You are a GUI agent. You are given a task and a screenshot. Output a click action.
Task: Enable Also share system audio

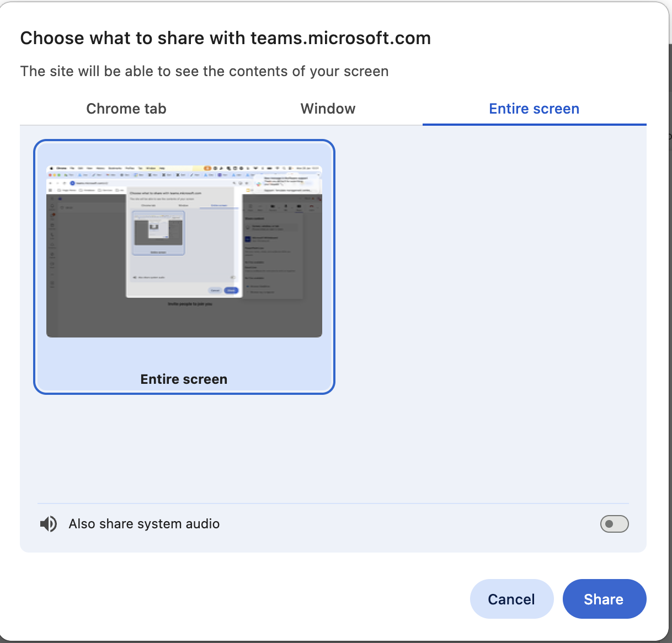click(x=614, y=524)
